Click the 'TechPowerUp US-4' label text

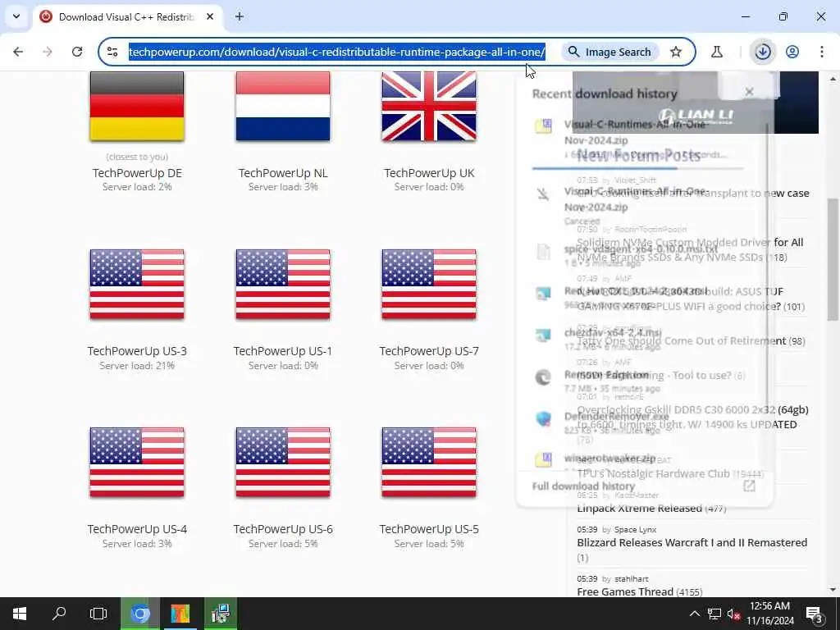[137, 529]
